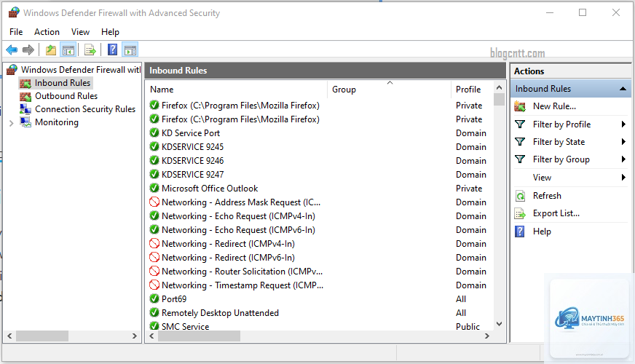Image resolution: width=635 pixels, height=364 pixels.
Task: Click rule list horizontal scrollbar thumb
Action: coord(199,336)
